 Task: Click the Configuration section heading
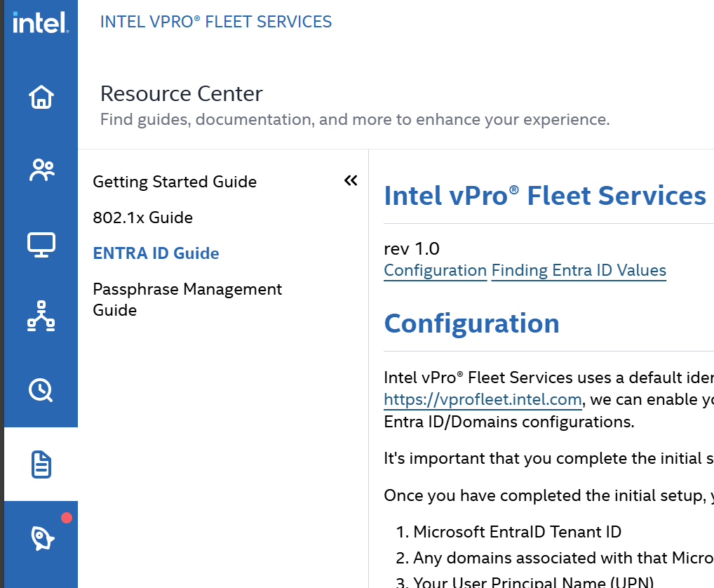pos(471,323)
